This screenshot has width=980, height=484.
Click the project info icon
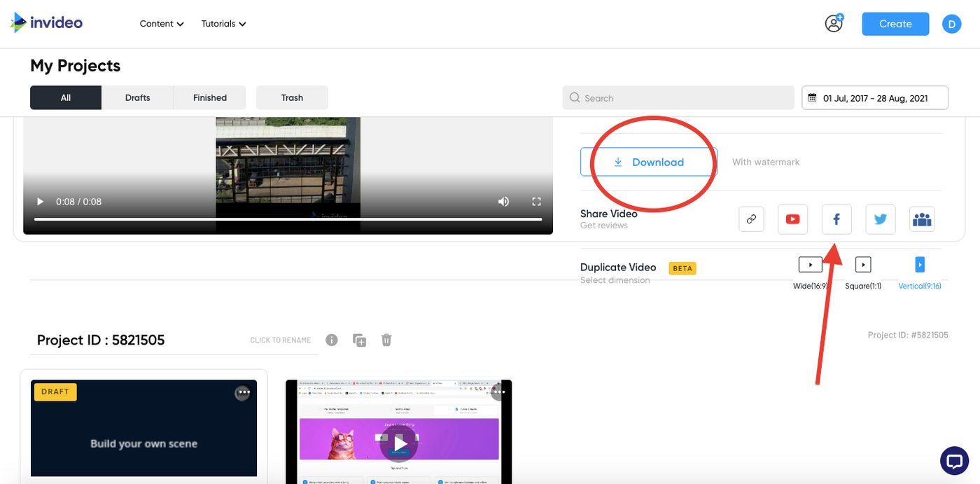point(332,340)
